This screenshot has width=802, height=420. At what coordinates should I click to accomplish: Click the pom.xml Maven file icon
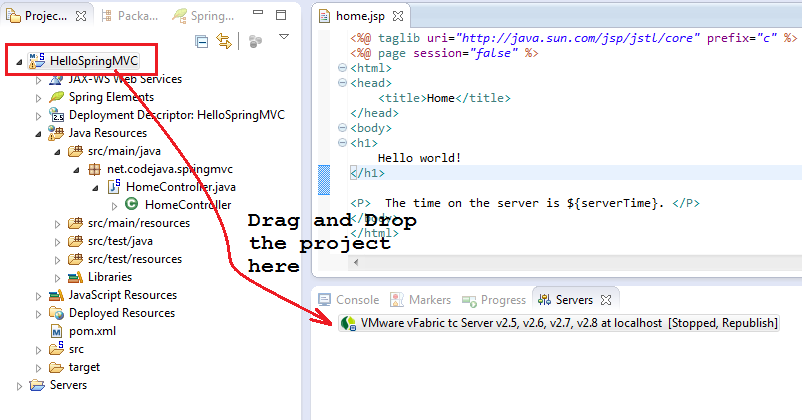point(56,331)
